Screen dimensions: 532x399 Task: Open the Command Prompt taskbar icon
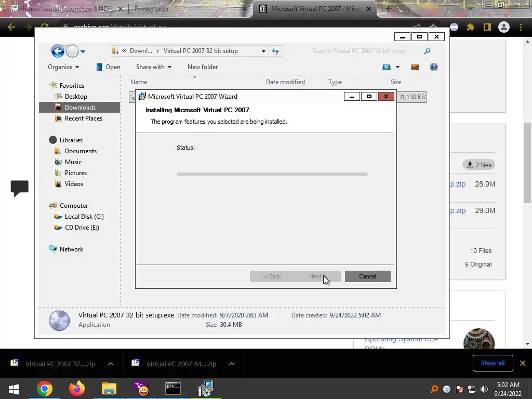click(x=173, y=389)
